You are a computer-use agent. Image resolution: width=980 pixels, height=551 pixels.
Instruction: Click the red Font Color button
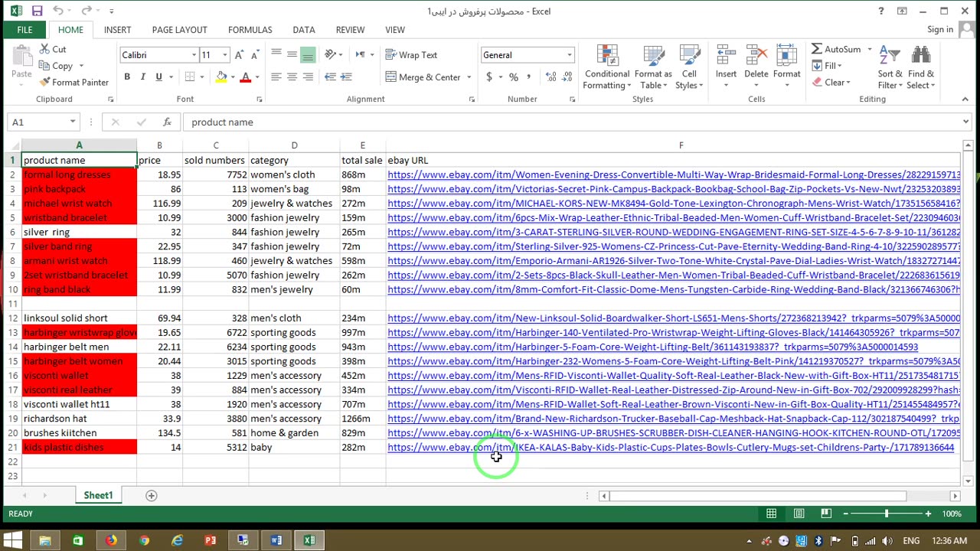click(x=245, y=77)
